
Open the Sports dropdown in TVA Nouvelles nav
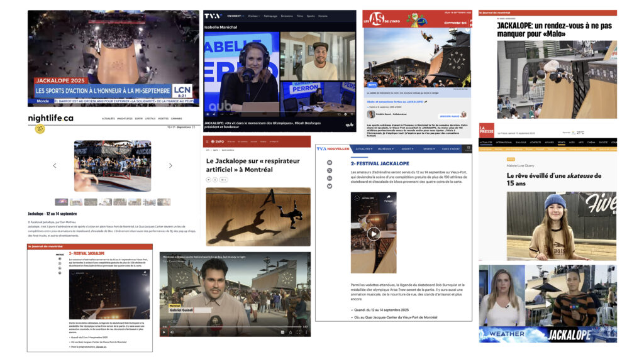click(x=429, y=149)
